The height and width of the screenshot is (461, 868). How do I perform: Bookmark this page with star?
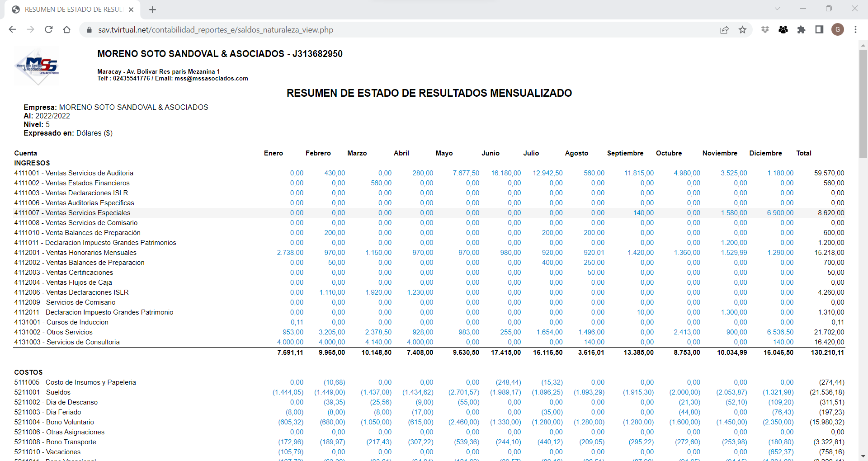742,30
